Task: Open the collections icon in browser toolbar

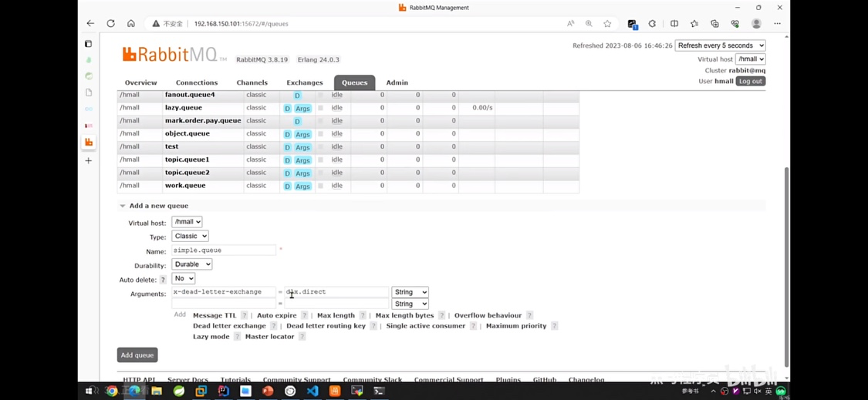Action: (x=714, y=24)
